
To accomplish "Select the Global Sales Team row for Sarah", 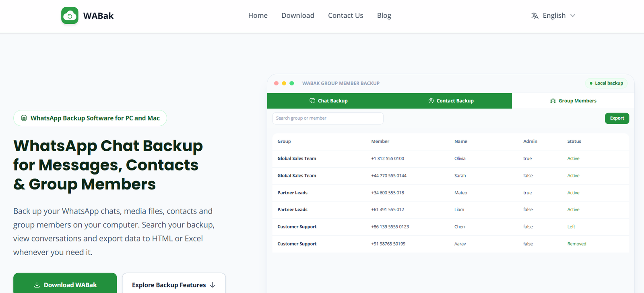I will pos(451,176).
